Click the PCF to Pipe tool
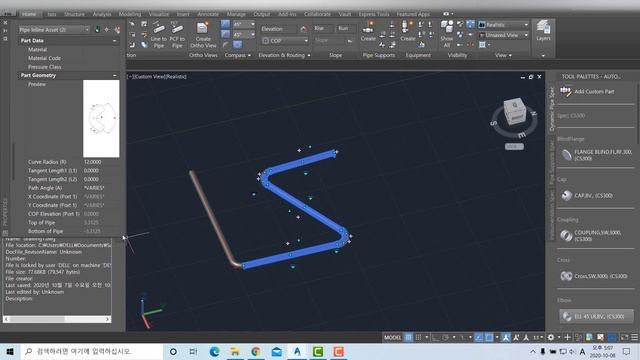640x360 pixels. click(x=177, y=35)
